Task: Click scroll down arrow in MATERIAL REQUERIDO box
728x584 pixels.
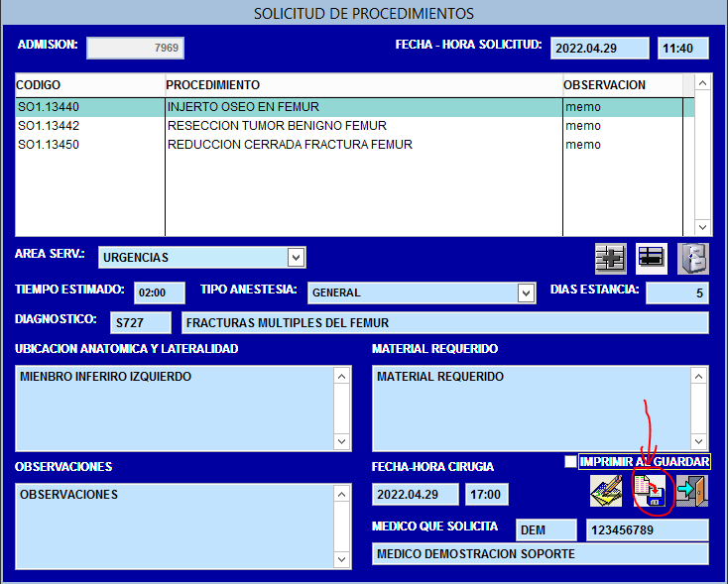Action: (699, 441)
